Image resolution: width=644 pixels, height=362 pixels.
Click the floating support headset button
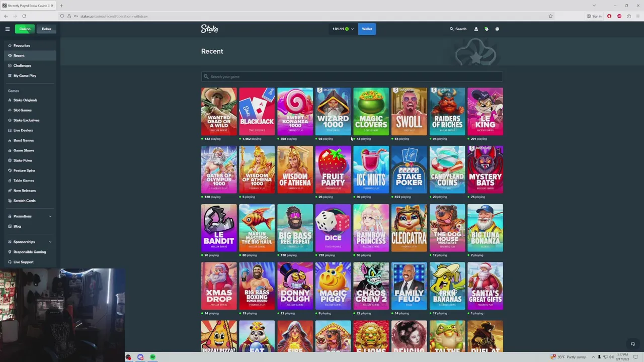tap(633, 344)
